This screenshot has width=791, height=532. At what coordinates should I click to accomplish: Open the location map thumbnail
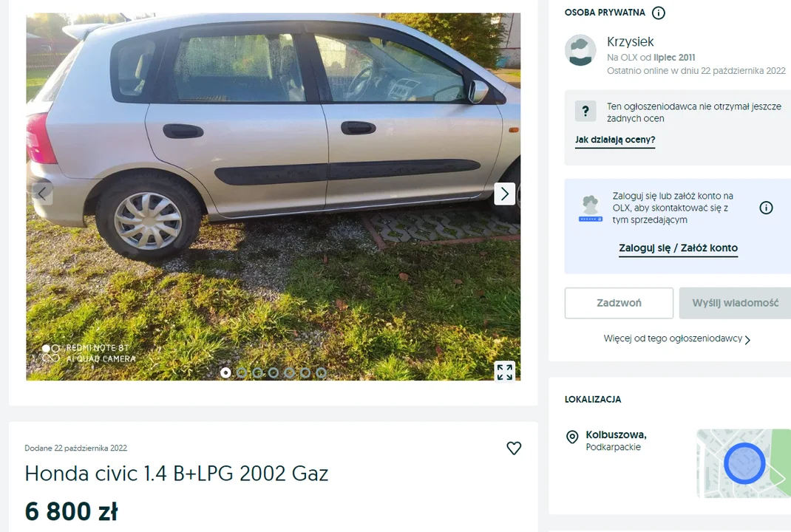point(744,463)
